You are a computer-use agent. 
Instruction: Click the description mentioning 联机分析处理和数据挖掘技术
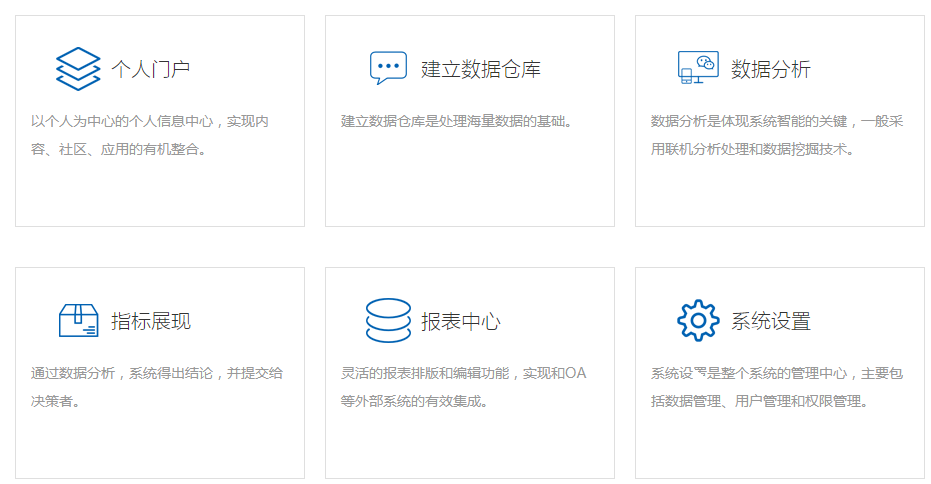776,136
